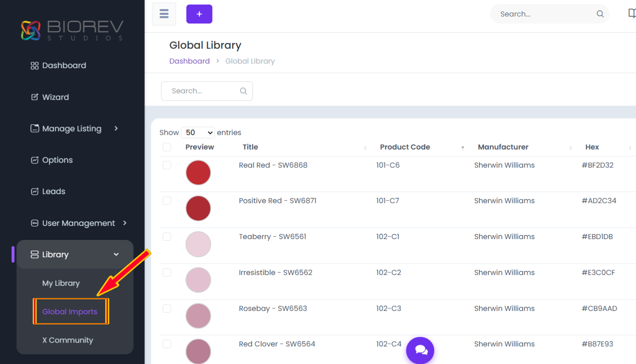Click the hamburger menu toggle icon
Screen dimensions: 636x364
tap(164, 14)
